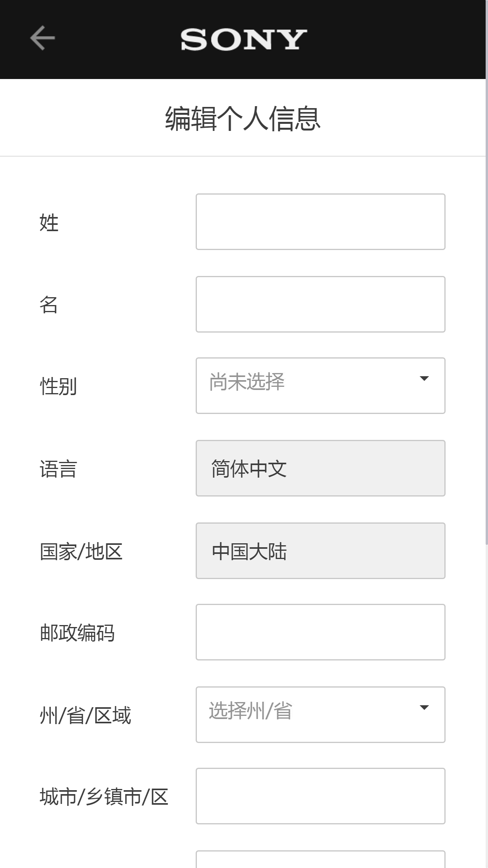Click the 邮政编码 input box

click(x=320, y=632)
